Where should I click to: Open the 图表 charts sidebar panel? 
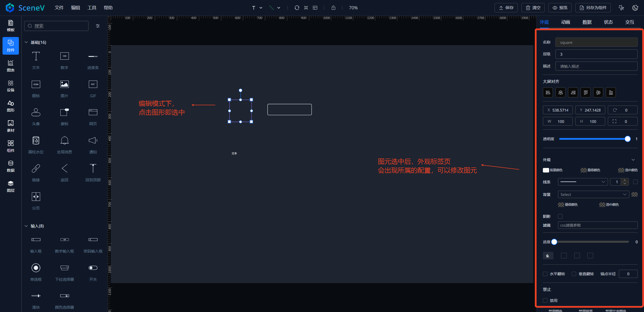11,66
